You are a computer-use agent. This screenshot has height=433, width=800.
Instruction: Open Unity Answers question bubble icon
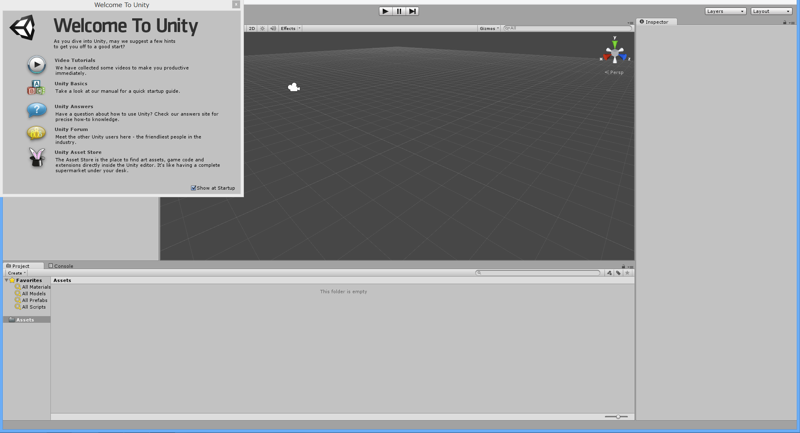(36, 110)
